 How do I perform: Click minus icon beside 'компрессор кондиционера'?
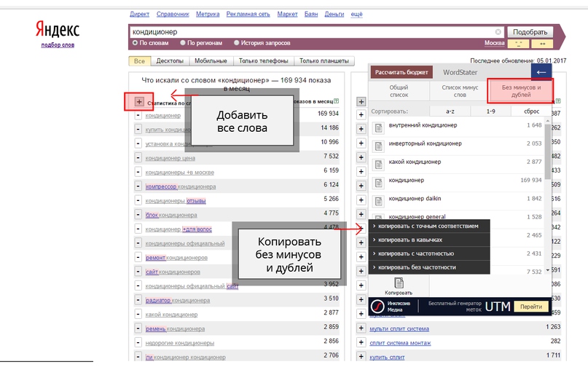138,186
